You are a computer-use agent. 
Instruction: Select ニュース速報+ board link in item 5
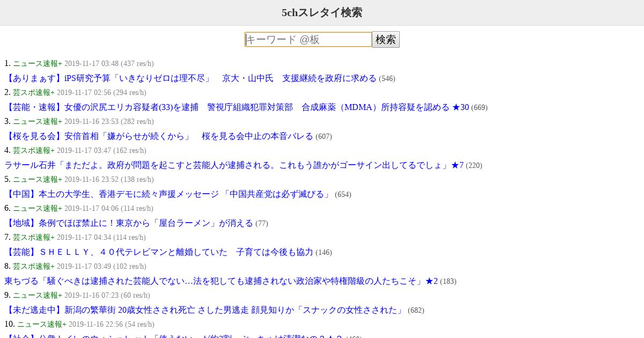[38, 179]
